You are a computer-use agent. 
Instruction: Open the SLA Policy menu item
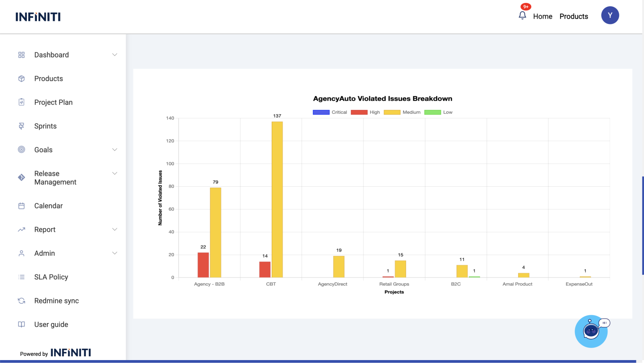click(x=51, y=277)
